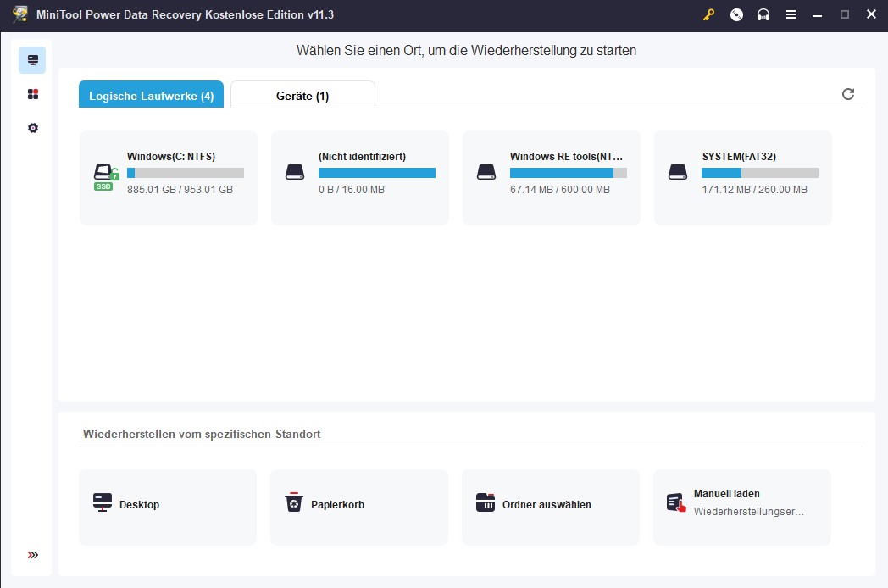Minimize the MiniTool window
The height and width of the screenshot is (588, 888).
[x=817, y=14]
